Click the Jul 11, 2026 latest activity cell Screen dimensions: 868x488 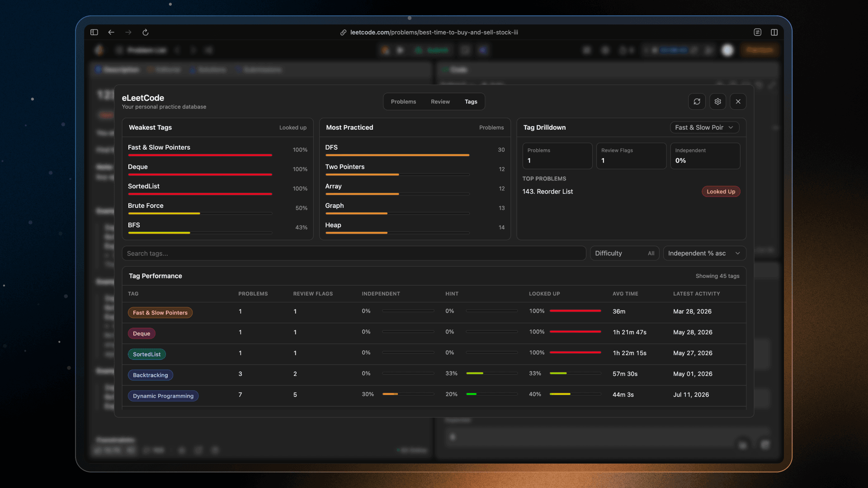coord(691,394)
